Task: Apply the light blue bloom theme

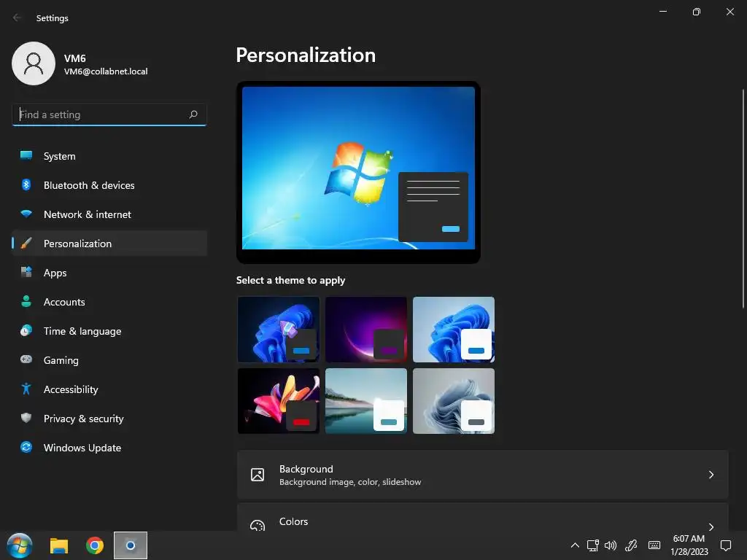Action: click(x=454, y=330)
